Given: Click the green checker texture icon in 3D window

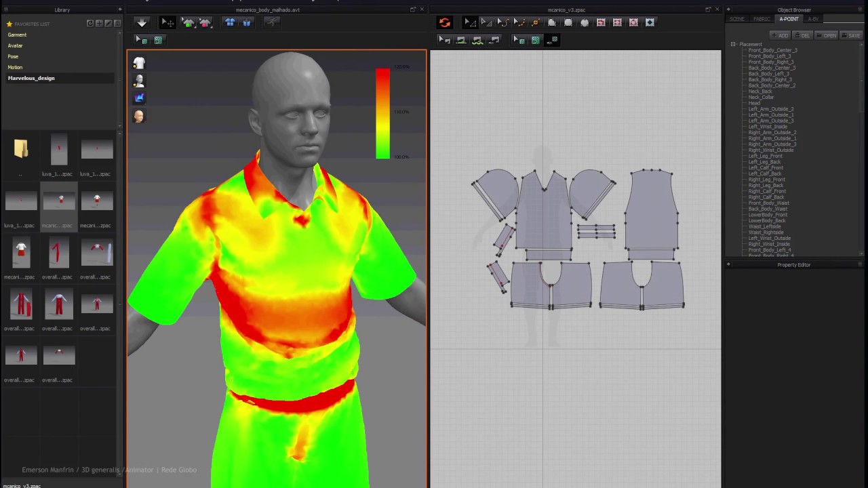Looking at the screenshot, I should 158,40.
